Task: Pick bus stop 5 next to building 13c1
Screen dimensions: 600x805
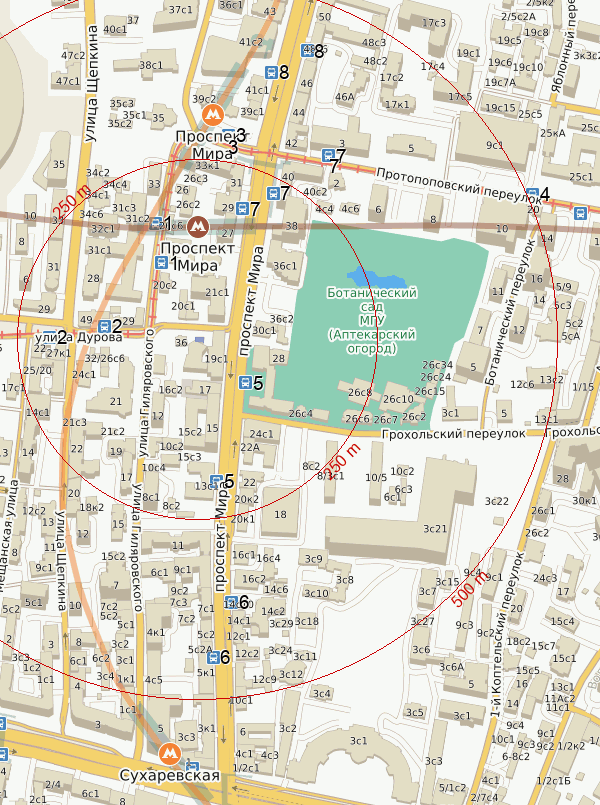Action: (x=216, y=481)
